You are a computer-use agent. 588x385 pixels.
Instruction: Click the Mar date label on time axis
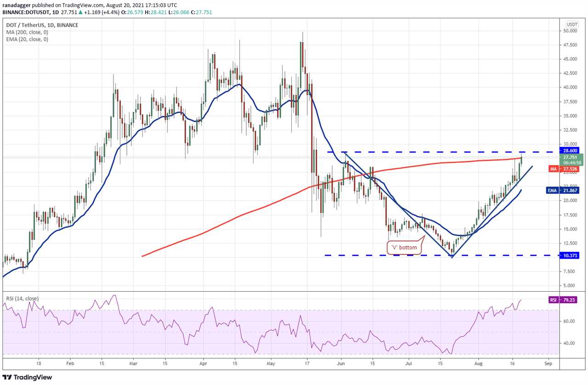click(x=134, y=362)
